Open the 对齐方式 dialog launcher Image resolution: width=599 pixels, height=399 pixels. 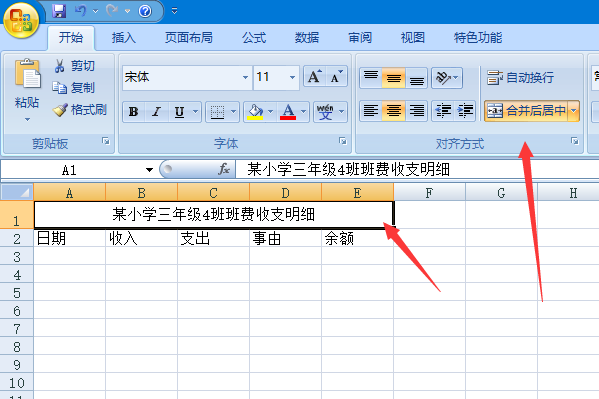[x=575, y=141]
